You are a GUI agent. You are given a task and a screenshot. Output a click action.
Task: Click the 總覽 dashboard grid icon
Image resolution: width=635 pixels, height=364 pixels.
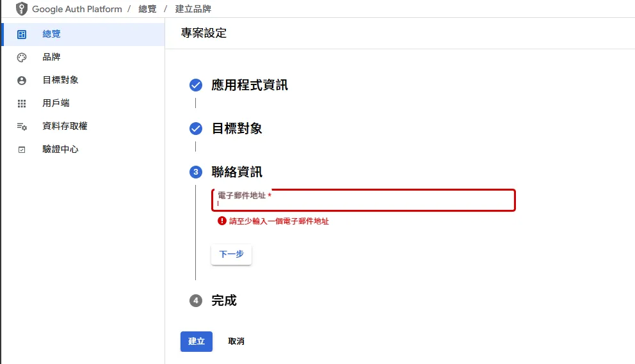tap(22, 35)
